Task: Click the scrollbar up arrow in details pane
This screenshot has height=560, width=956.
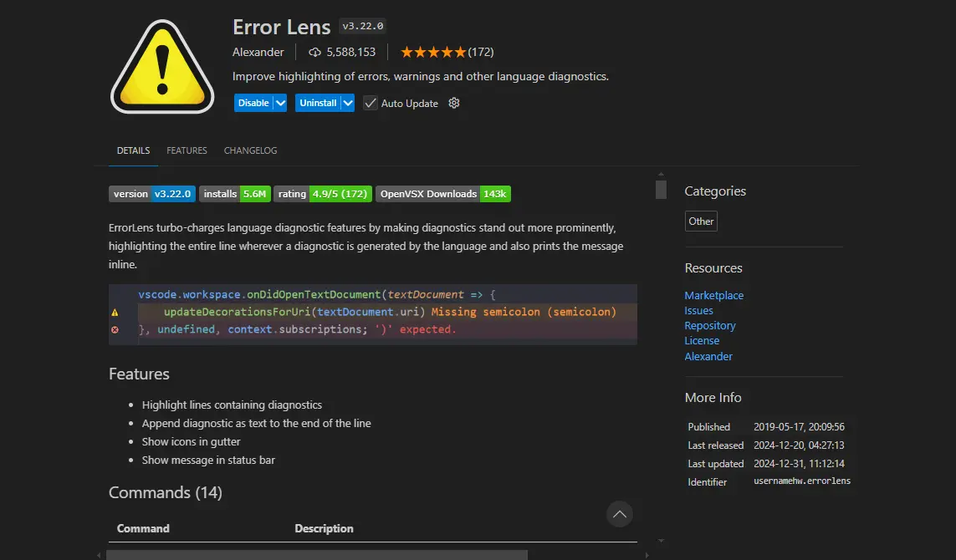Action: click(x=661, y=175)
